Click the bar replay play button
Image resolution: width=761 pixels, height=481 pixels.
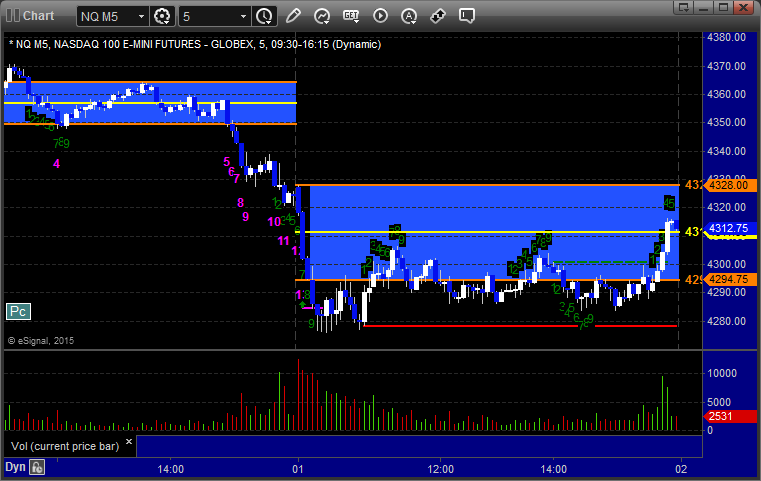click(x=380, y=16)
